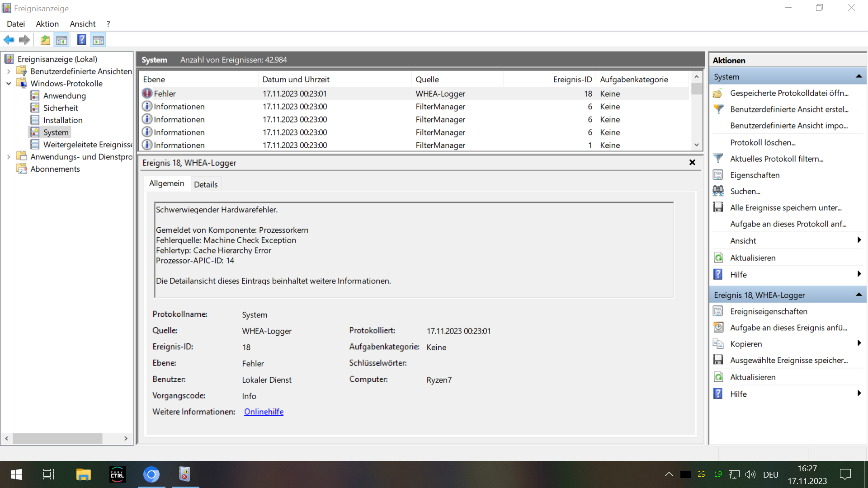This screenshot has height=488, width=868.
Task: Click the red error icon in first row
Action: point(147,94)
